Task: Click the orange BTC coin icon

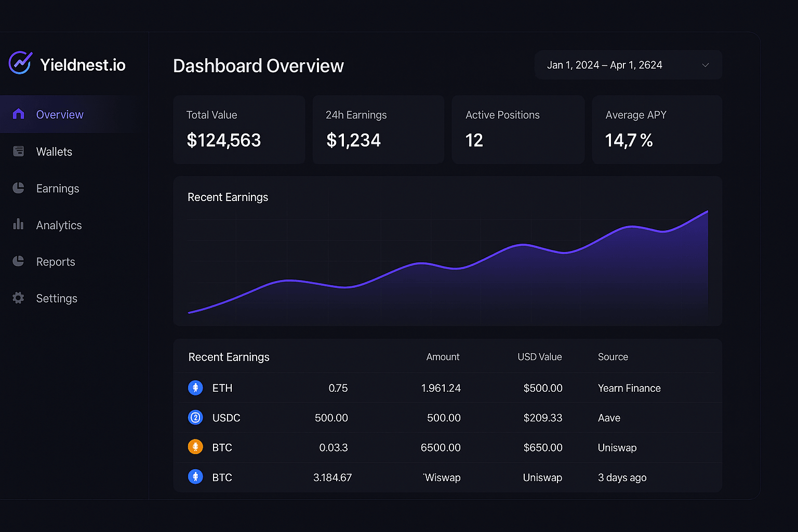Action: coord(195,447)
